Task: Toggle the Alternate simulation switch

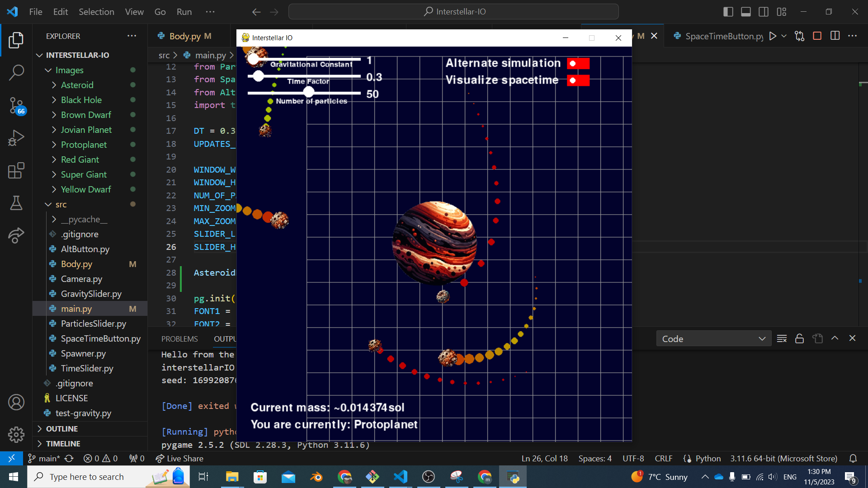Action: (x=578, y=64)
